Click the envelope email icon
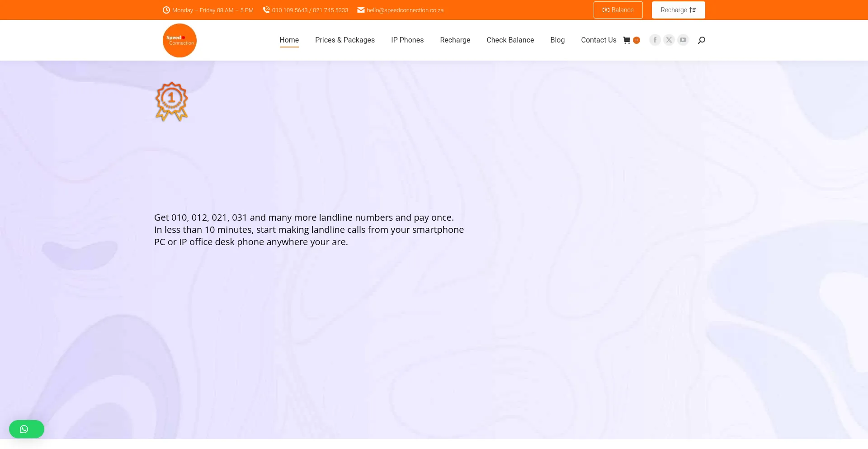The width and height of the screenshot is (868, 449). click(x=361, y=10)
